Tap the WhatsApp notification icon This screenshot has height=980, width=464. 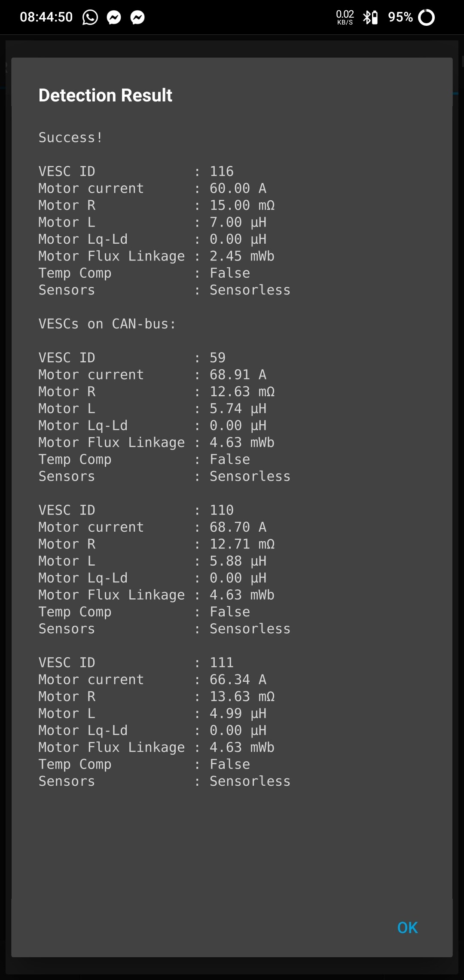coord(90,17)
